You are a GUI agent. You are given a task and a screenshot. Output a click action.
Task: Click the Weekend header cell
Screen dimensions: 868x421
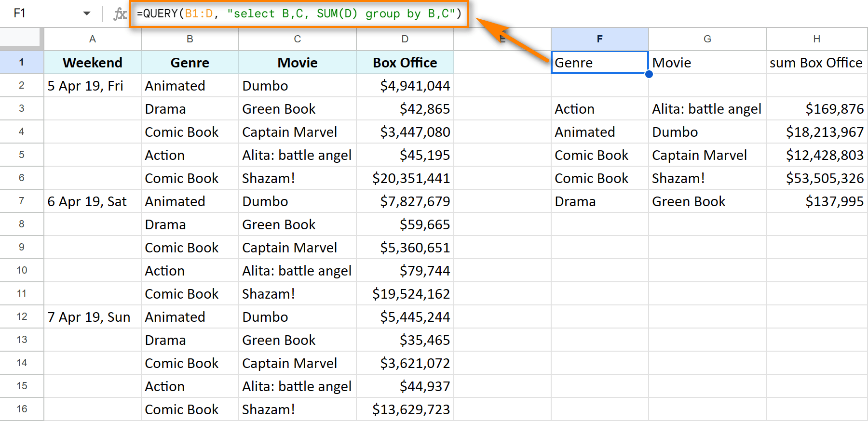click(x=93, y=63)
